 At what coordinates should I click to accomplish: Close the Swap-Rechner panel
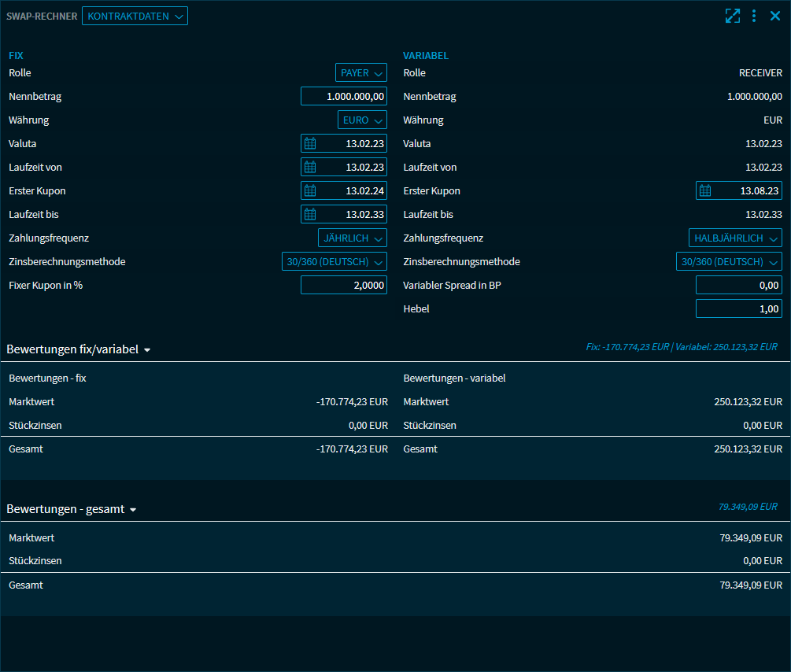(x=775, y=16)
